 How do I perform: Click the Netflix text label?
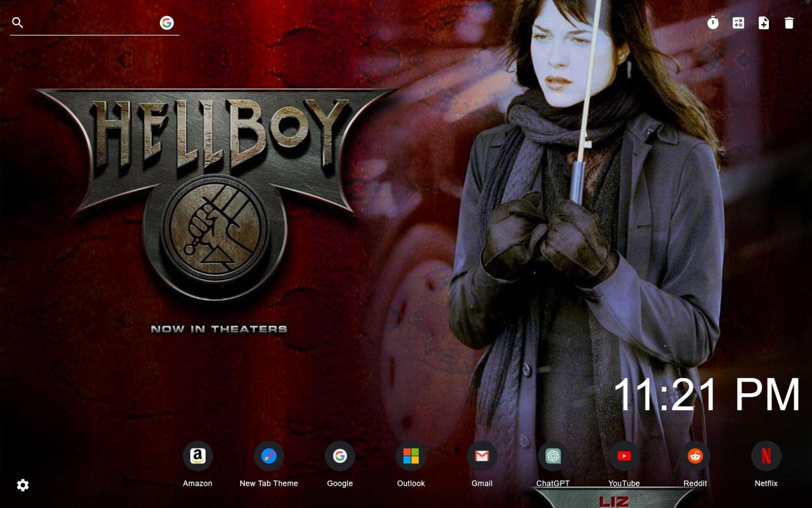(x=766, y=483)
